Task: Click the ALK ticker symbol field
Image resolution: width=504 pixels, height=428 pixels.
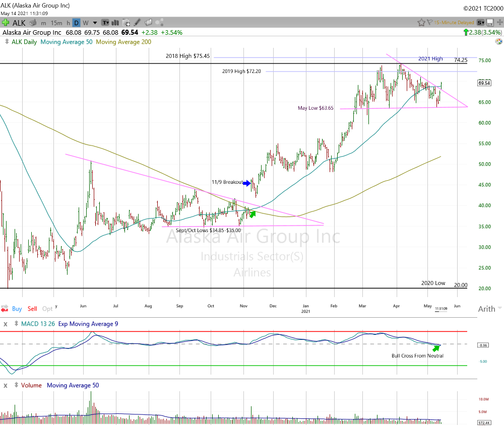Action: pyautogui.click(x=19, y=23)
